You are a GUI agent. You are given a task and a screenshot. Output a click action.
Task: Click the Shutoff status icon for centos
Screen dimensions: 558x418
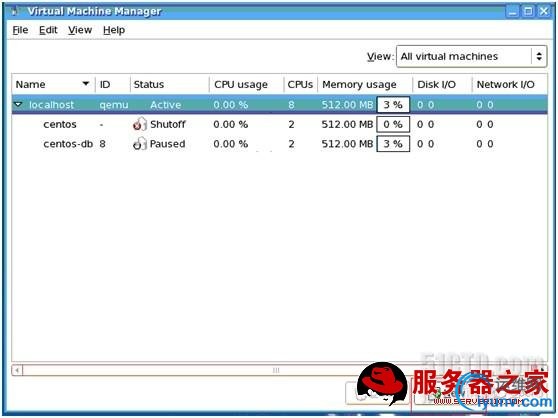tap(140, 124)
